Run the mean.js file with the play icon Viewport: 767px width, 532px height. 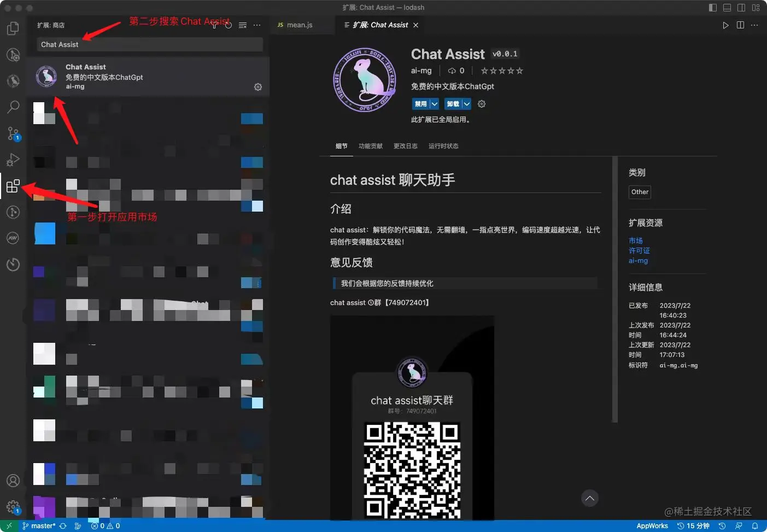click(725, 25)
